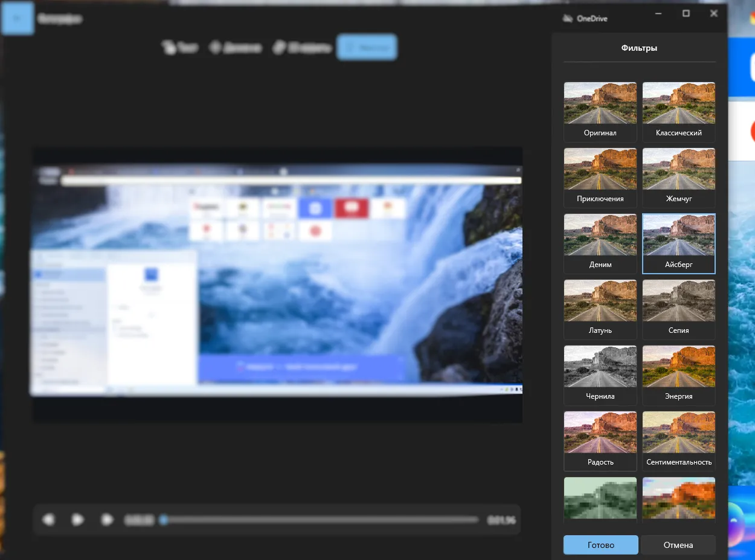755x560 pixels.
Task: Select the Оригинал filter thumbnail
Action: 600,112
